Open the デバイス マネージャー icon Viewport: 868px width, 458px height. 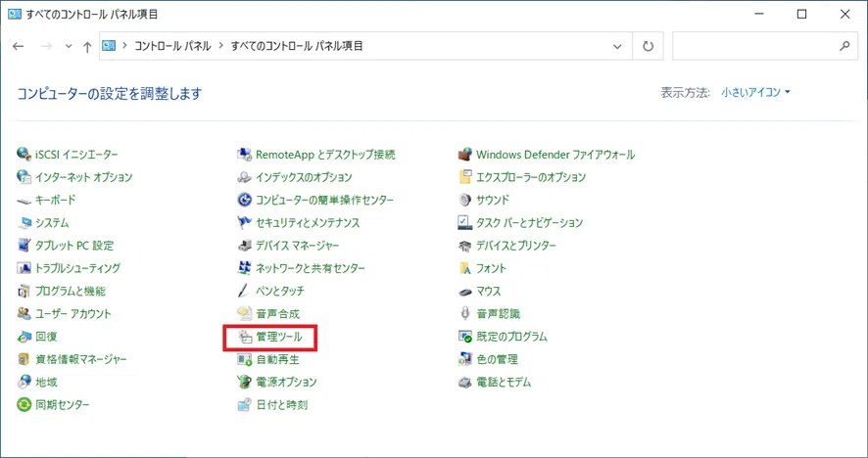(x=244, y=246)
